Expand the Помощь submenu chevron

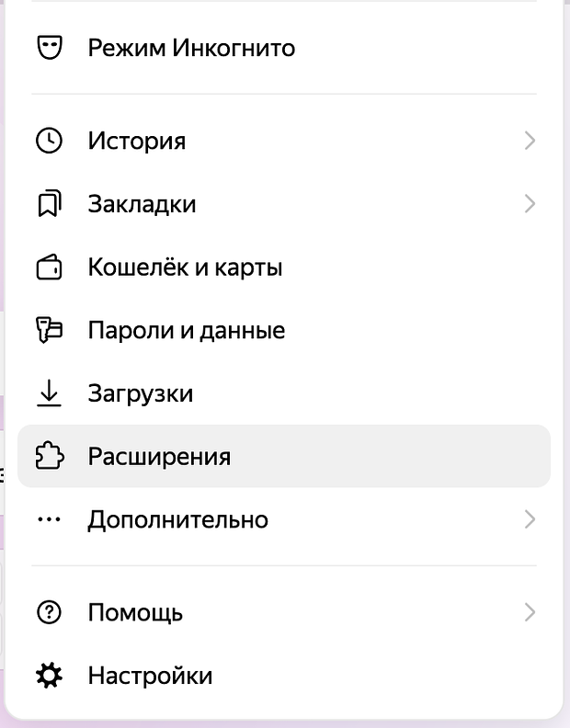click(x=530, y=612)
